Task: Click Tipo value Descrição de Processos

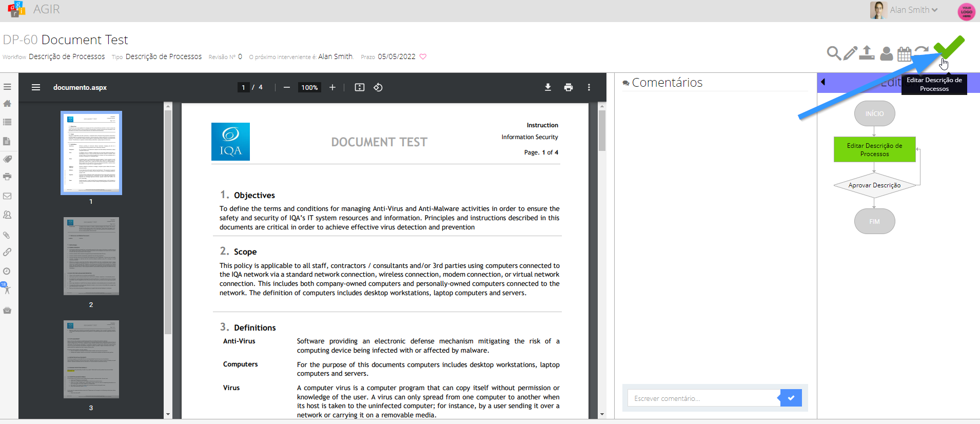Action: pos(164,56)
